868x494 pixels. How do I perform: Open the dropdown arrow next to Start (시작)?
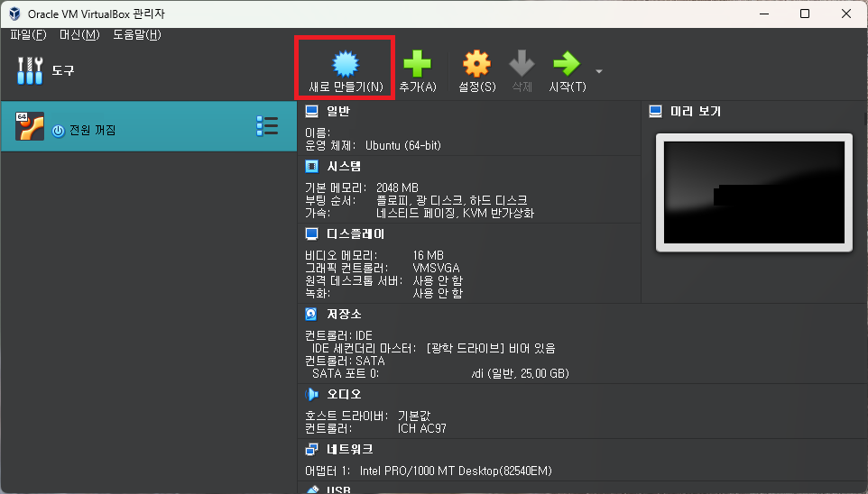(x=599, y=71)
